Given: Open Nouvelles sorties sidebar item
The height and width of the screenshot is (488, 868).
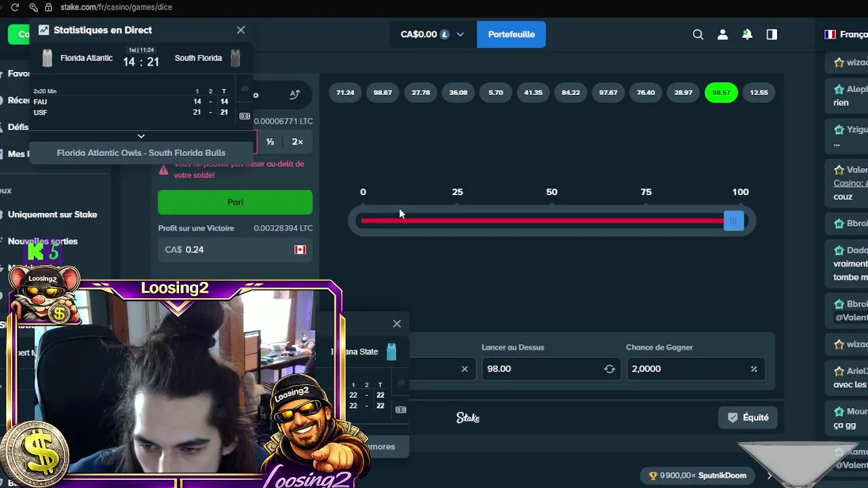Looking at the screenshot, I should pos(43,241).
